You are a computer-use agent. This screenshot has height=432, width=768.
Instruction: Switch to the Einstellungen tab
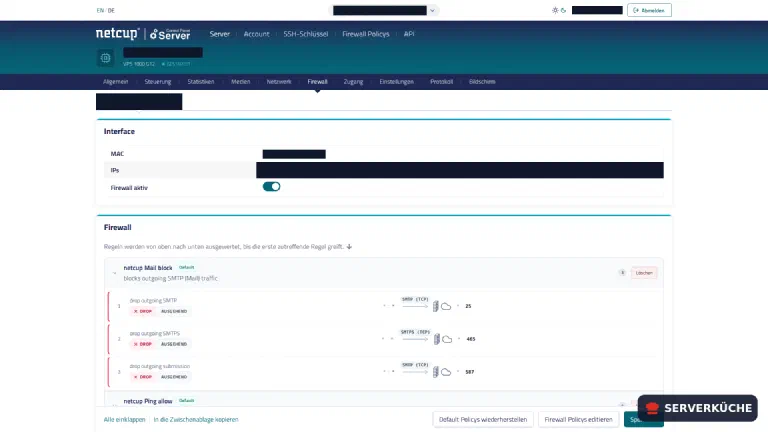pyautogui.click(x=396, y=82)
